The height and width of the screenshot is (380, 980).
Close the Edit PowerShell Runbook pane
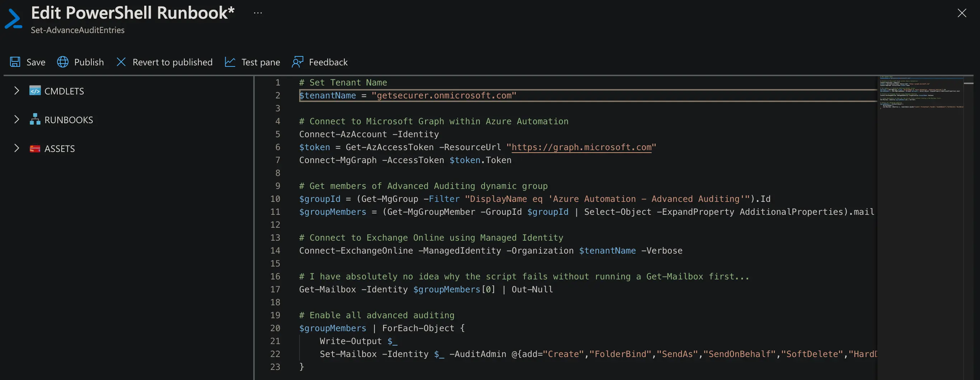point(962,13)
